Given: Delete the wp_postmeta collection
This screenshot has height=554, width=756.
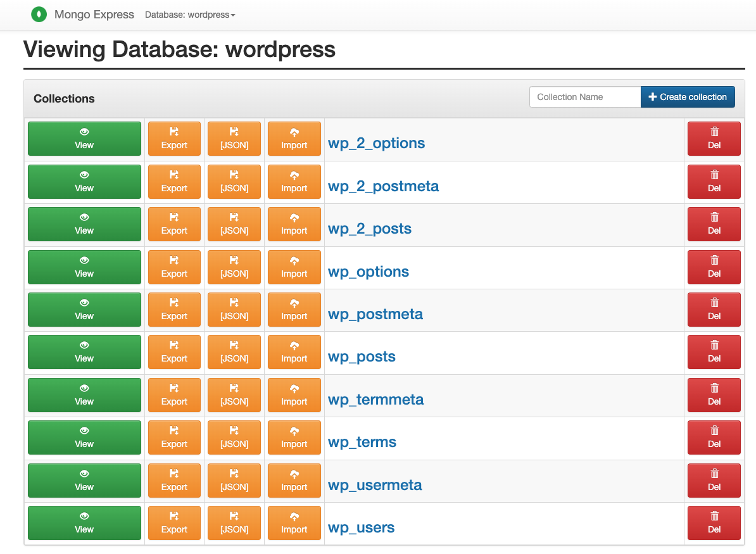Looking at the screenshot, I should point(714,310).
